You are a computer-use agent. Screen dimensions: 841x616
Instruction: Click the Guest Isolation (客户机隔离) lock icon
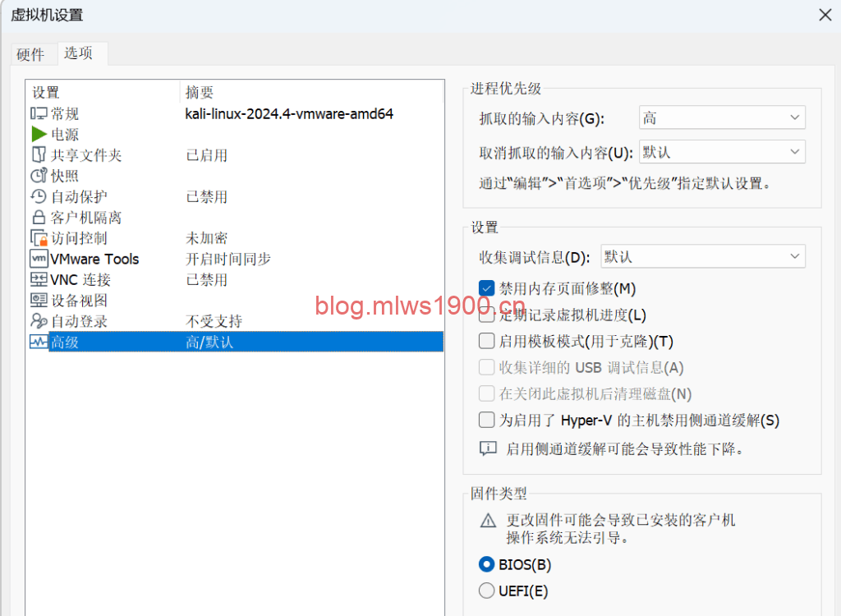point(39,218)
